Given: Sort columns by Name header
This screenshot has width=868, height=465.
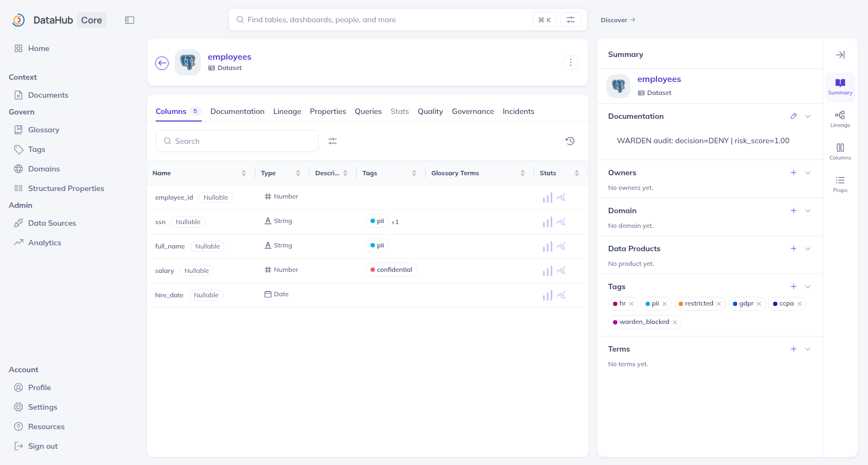Looking at the screenshot, I should point(162,173).
